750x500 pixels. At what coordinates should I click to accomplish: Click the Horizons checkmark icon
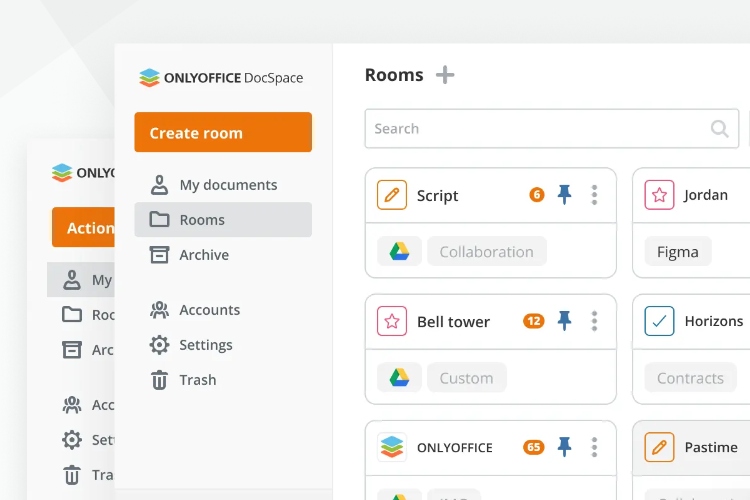point(659,321)
